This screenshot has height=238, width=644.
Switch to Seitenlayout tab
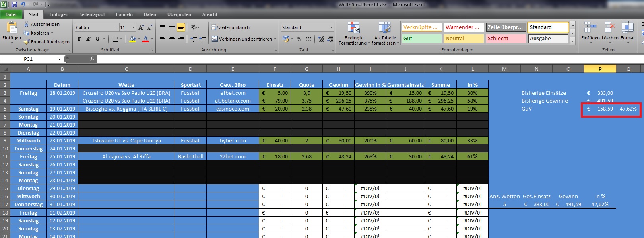point(92,14)
